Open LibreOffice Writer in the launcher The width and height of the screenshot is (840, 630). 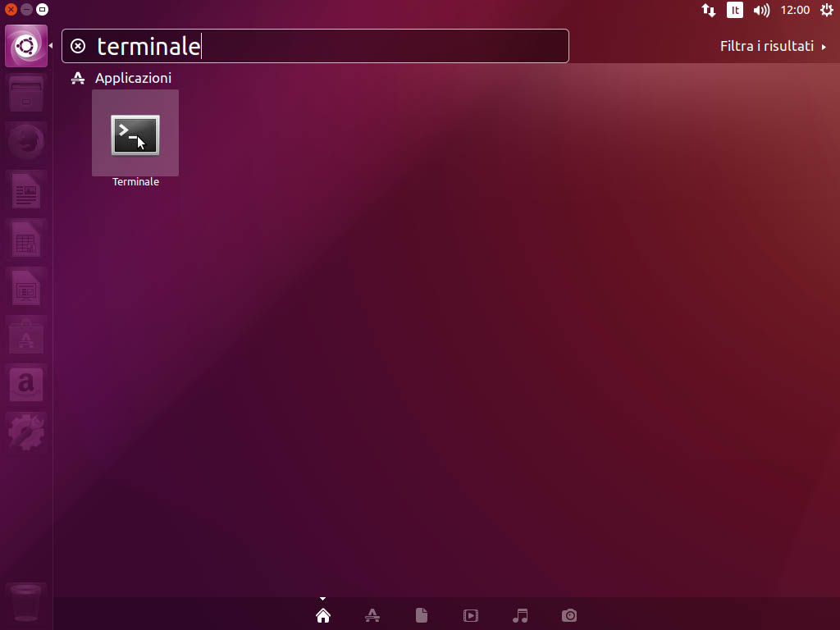click(26, 191)
